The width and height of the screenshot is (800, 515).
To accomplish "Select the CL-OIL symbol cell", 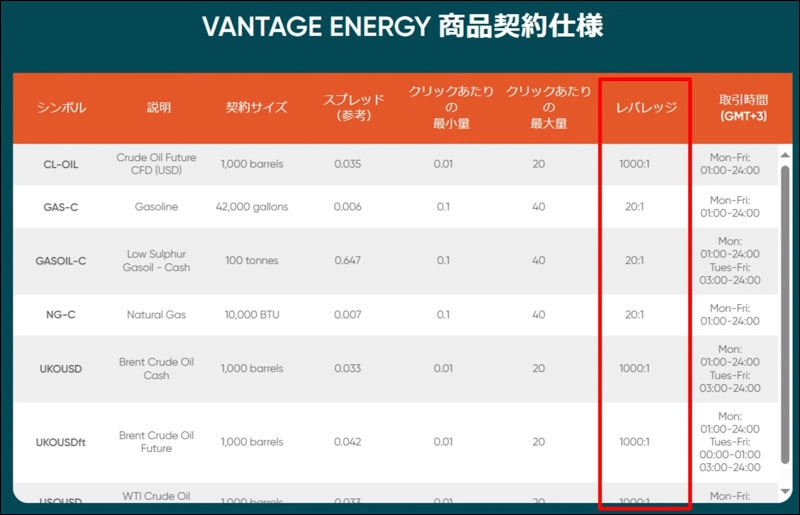I will pos(61,164).
